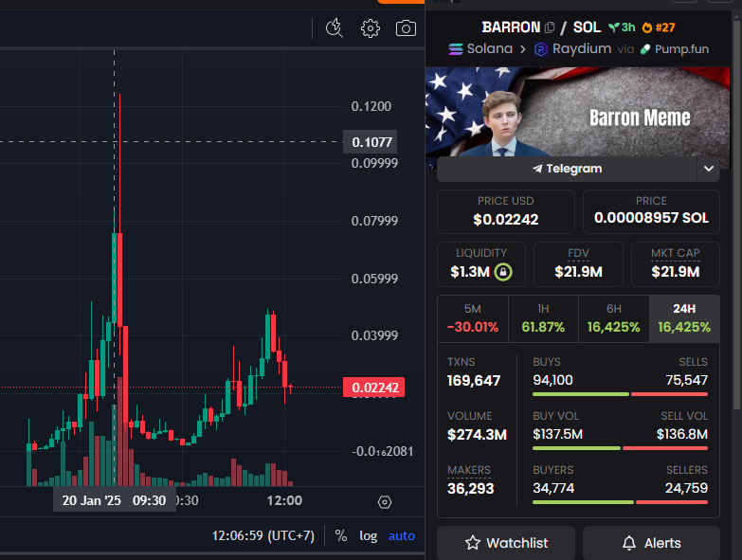The width and height of the screenshot is (742, 560).
Task: Click the 20 Jan '25 09:30 crosshair label
Action: tap(114, 500)
